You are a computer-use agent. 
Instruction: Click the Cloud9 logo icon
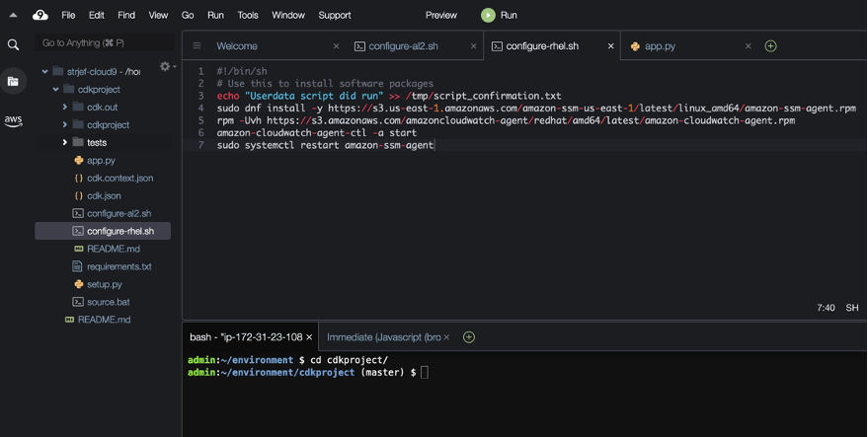pyautogui.click(x=39, y=15)
